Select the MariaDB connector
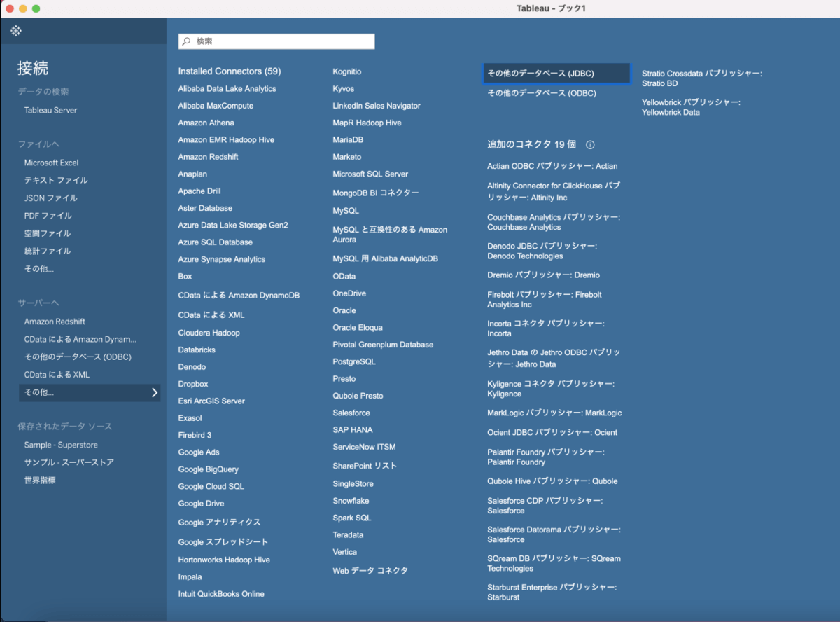The height and width of the screenshot is (622, 840). click(348, 140)
